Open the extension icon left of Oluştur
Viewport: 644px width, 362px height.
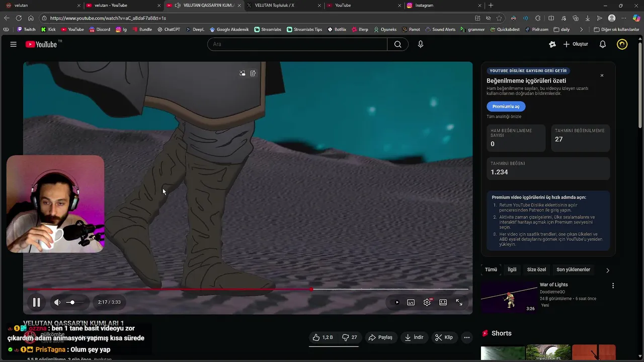pyautogui.click(x=552, y=44)
